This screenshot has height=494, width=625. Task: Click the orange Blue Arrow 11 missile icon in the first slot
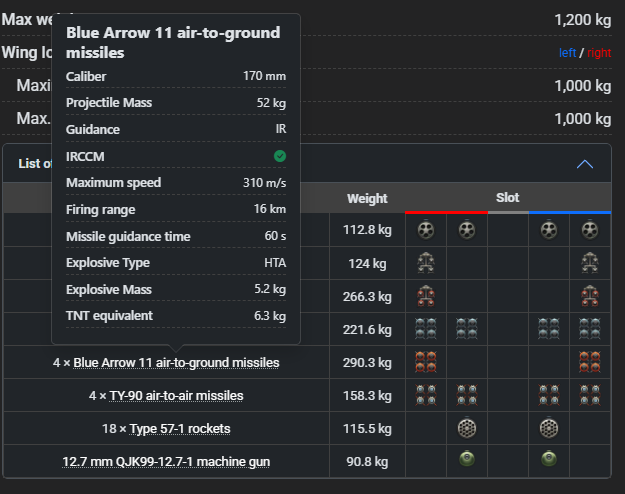[426, 362]
